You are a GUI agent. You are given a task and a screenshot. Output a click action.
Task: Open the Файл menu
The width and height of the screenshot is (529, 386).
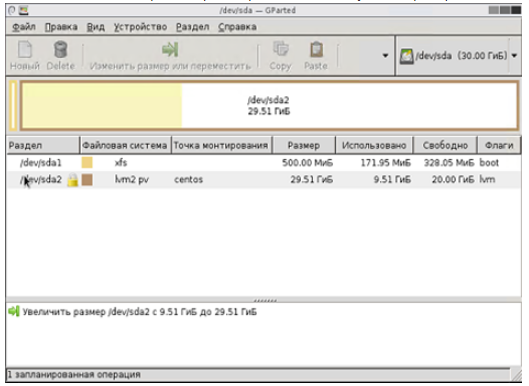pyautogui.click(x=24, y=27)
